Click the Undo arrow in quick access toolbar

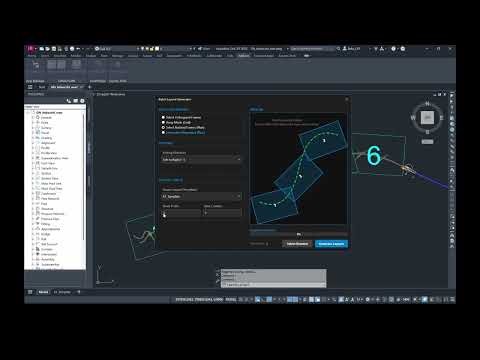pyautogui.click(x=78, y=49)
